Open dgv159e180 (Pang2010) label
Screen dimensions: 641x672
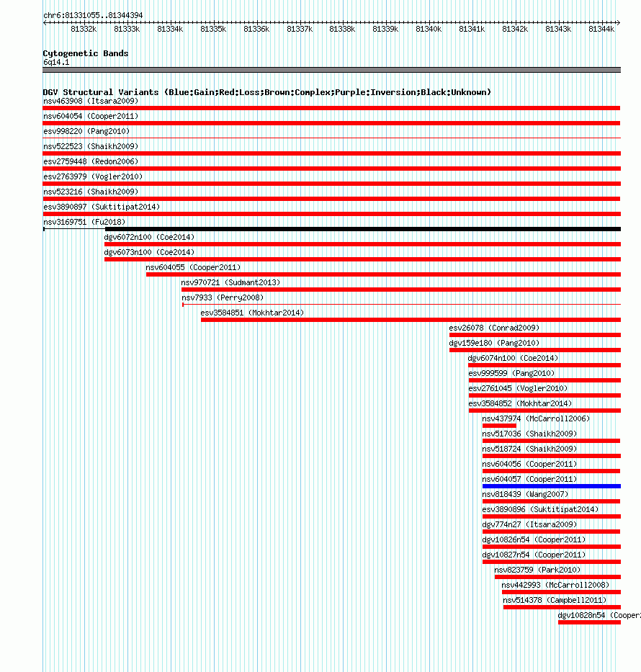pyautogui.click(x=495, y=343)
